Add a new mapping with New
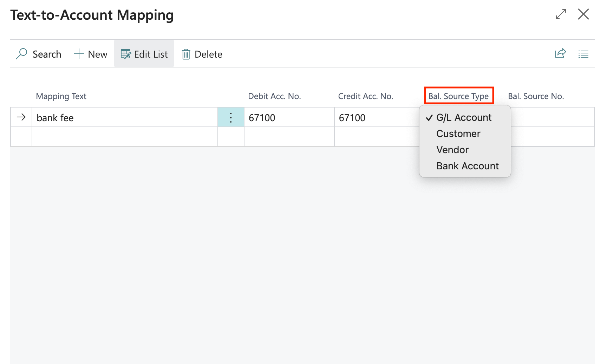 point(90,54)
